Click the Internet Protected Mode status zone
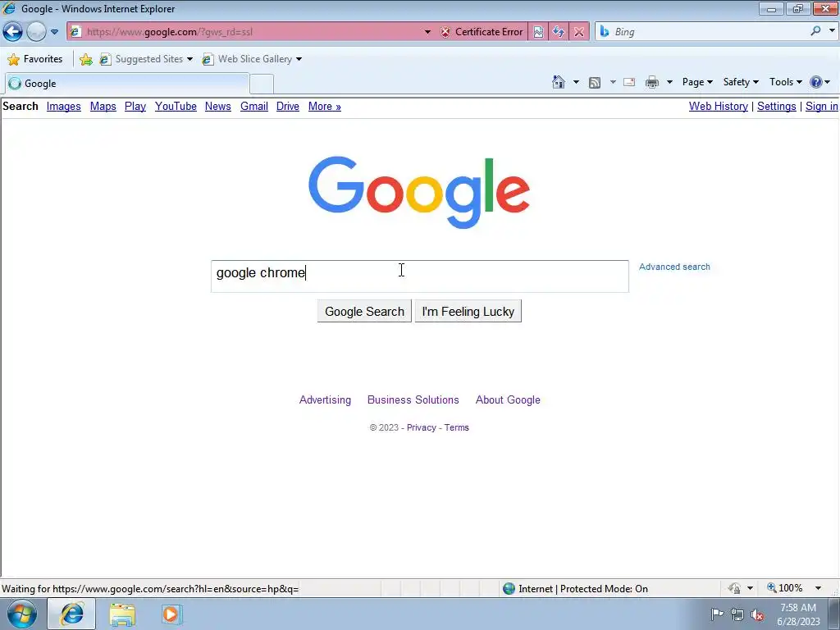 (576, 589)
